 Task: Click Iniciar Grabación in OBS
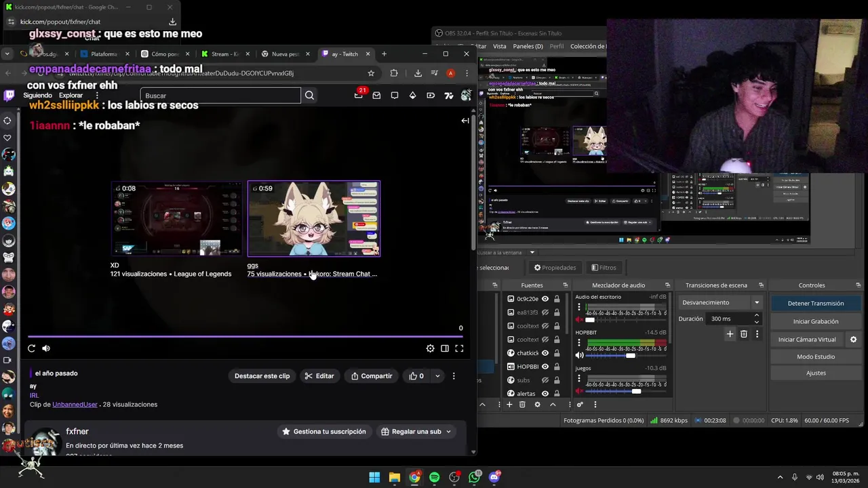coord(816,321)
